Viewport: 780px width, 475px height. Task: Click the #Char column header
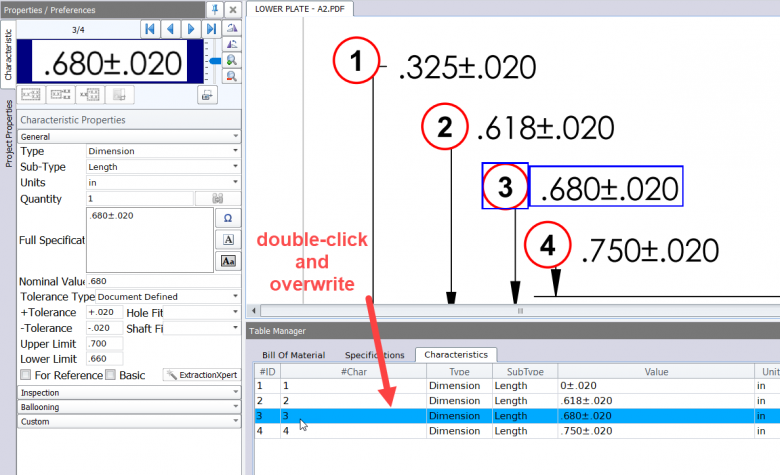[x=354, y=372]
